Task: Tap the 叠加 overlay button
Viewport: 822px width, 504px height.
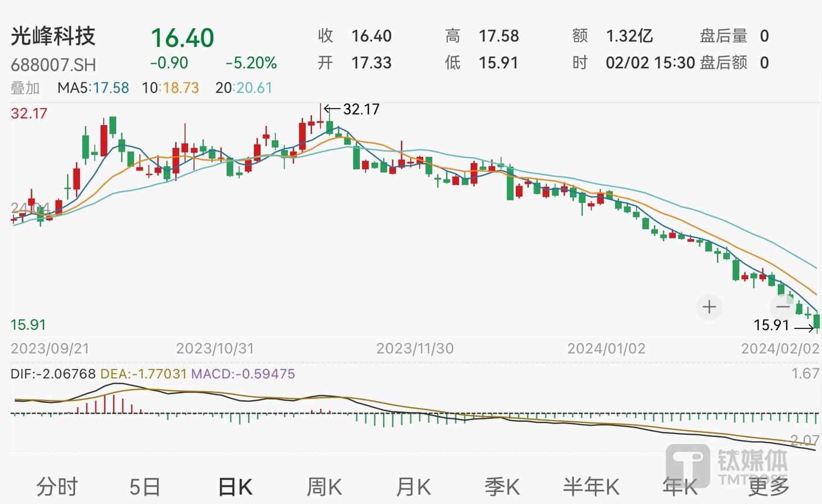Action: [x=25, y=88]
